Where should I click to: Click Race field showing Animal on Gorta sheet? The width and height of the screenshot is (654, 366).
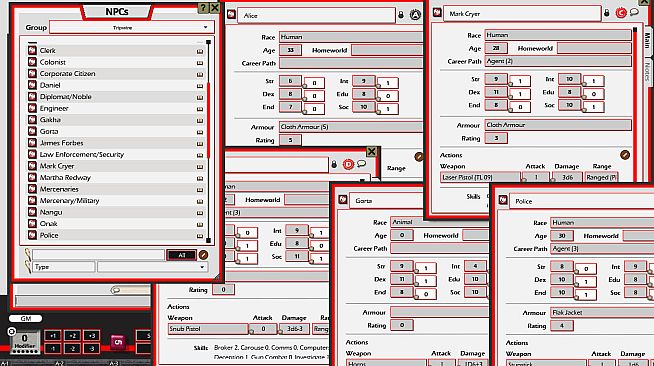439,222
